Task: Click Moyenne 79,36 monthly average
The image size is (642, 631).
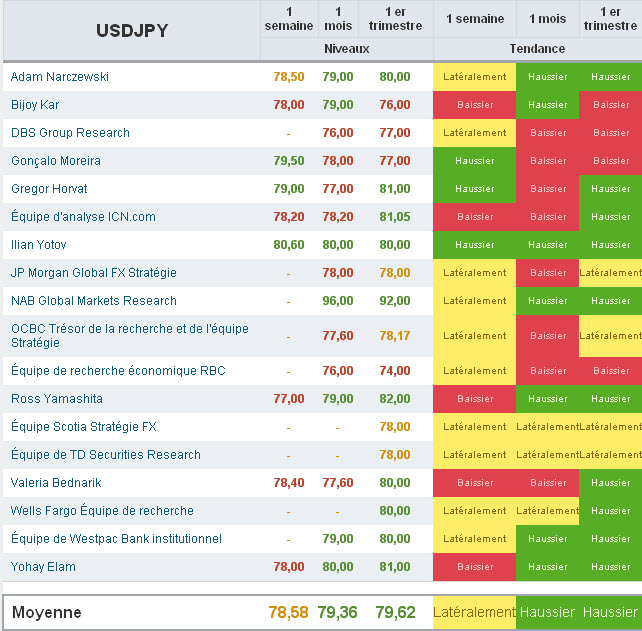Action: (337, 612)
